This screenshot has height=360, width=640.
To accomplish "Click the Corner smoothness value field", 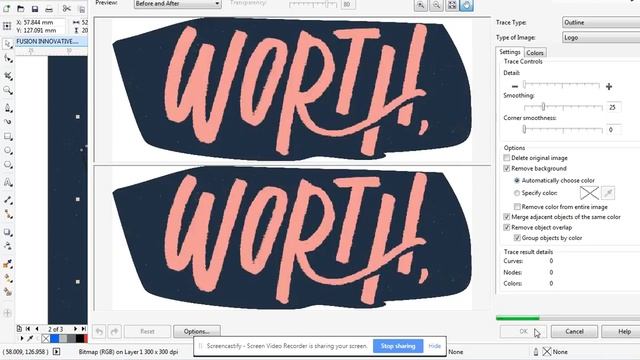I will 613,130.
